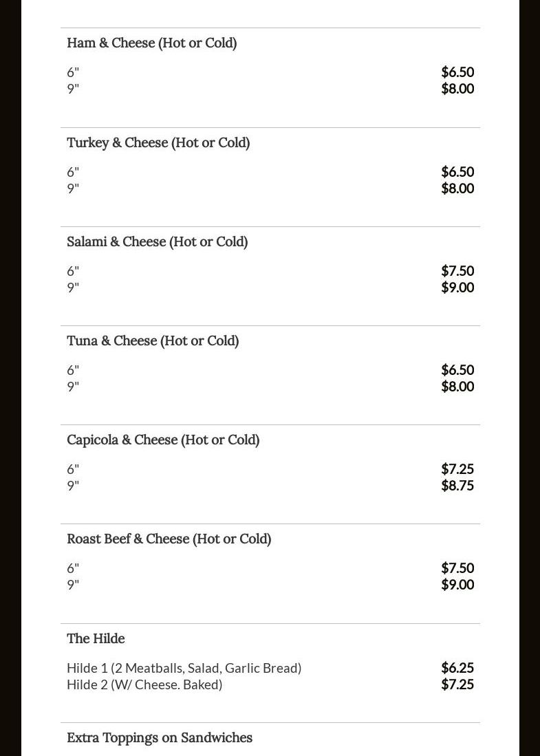
Task: Click the $6.25 Hilde 1 price
Action: (457, 667)
